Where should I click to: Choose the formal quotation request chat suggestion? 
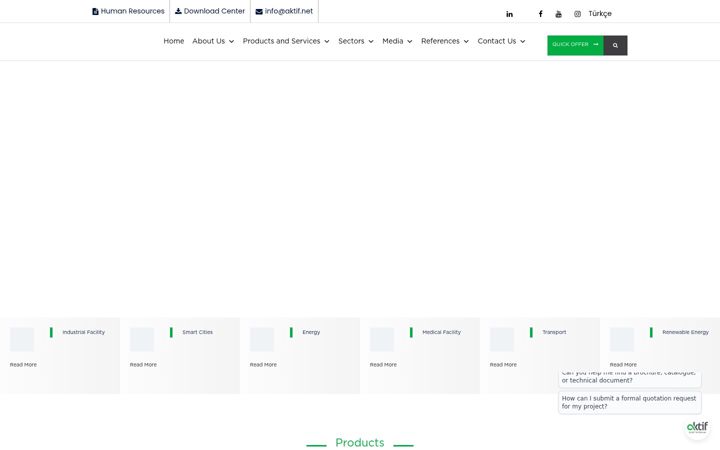(x=630, y=402)
